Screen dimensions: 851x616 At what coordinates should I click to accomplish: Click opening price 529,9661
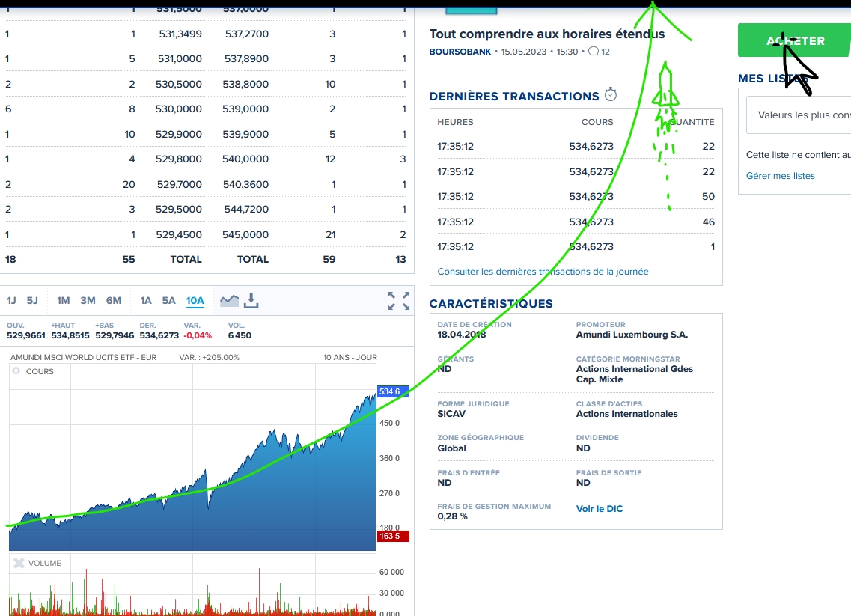[x=26, y=335]
